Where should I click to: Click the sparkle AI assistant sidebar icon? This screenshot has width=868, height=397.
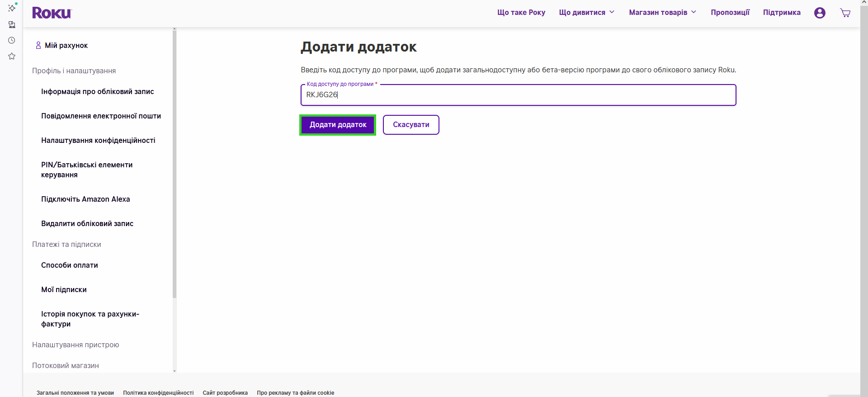coord(12,8)
